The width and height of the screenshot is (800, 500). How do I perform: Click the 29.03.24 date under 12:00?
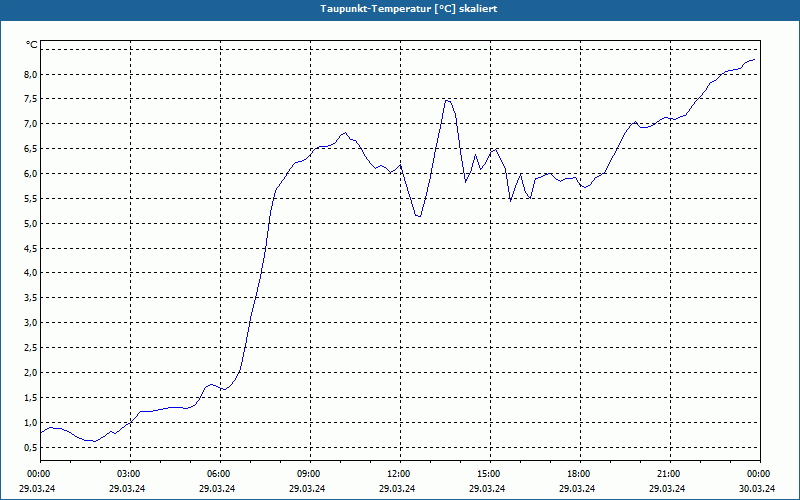coord(397,488)
